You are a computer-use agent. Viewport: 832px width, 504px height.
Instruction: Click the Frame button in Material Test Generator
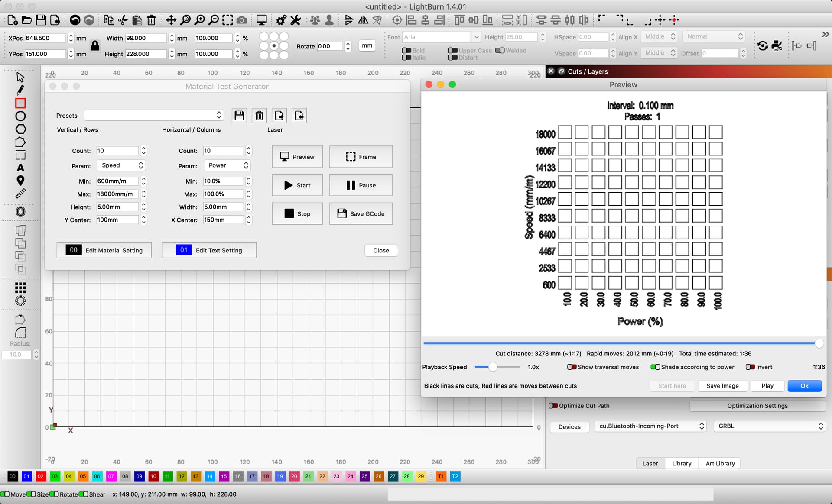[x=361, y=157]
